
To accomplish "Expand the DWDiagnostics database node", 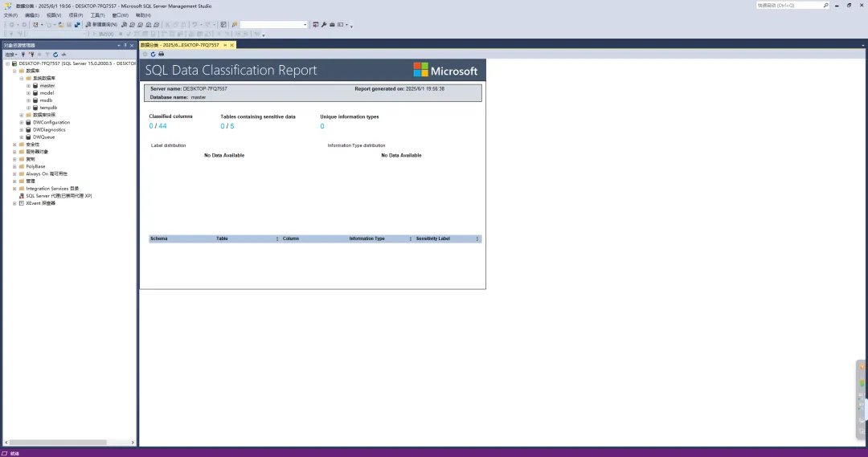I will click(22, 129).
